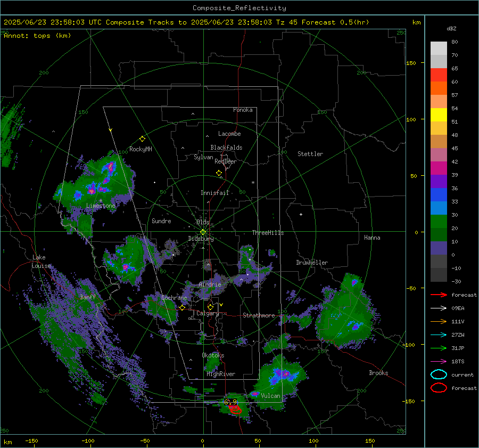Click the red forecast storm outline near 6.9
The image size is (479, 448).
pyautogui.click(x=235, y=409)
